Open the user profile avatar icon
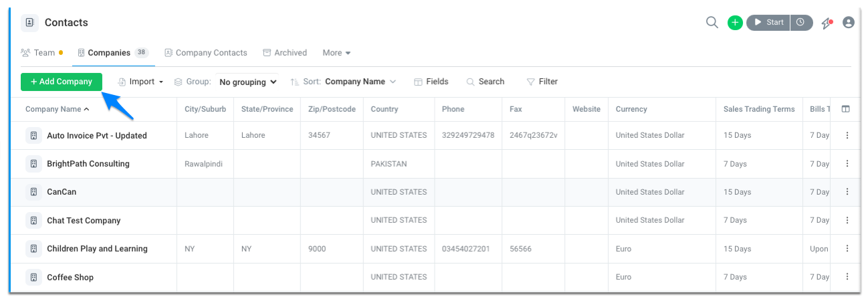This screenshot has height=301, width=868. [849, 23]
